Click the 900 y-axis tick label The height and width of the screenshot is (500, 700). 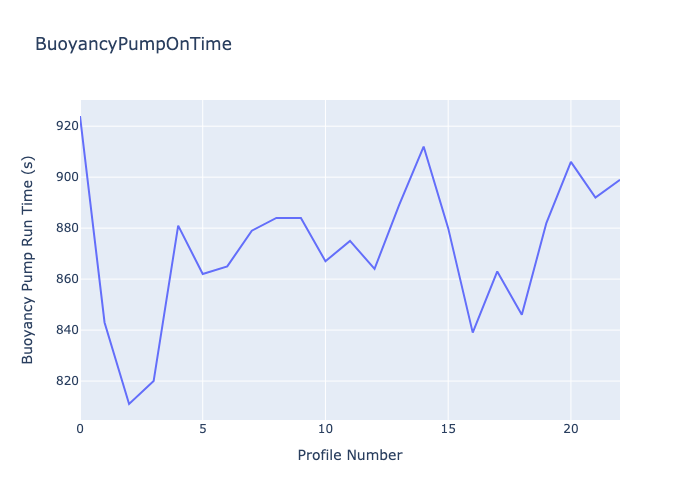pos(68,177)
